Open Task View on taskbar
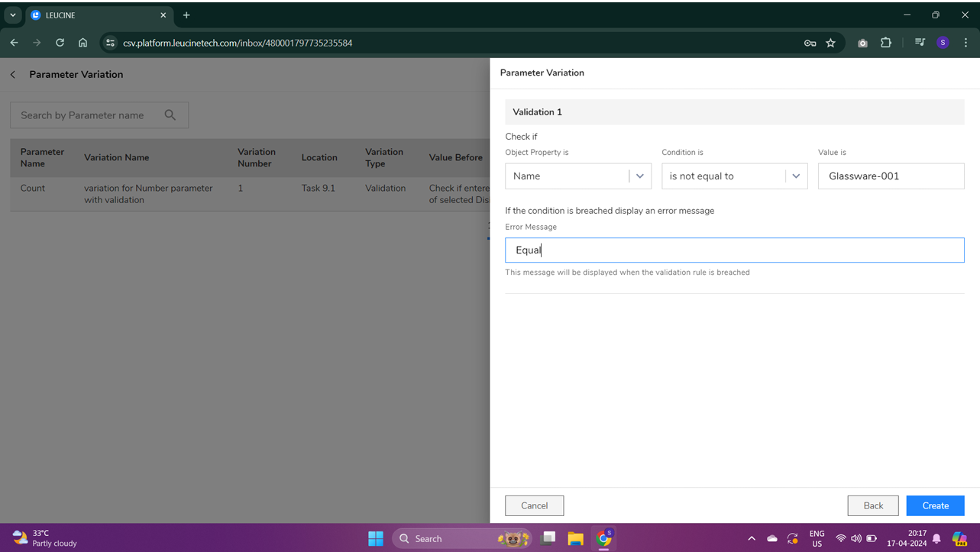 (x=548, y=538)
